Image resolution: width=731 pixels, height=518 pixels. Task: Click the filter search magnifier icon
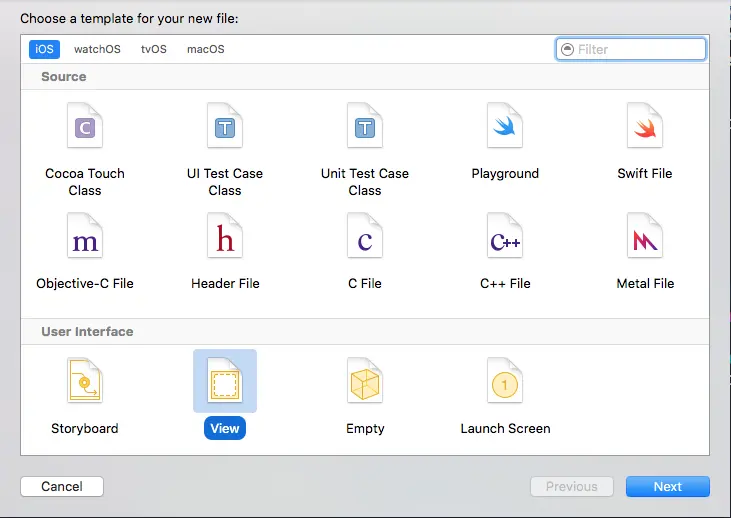(x=567, y=49)
